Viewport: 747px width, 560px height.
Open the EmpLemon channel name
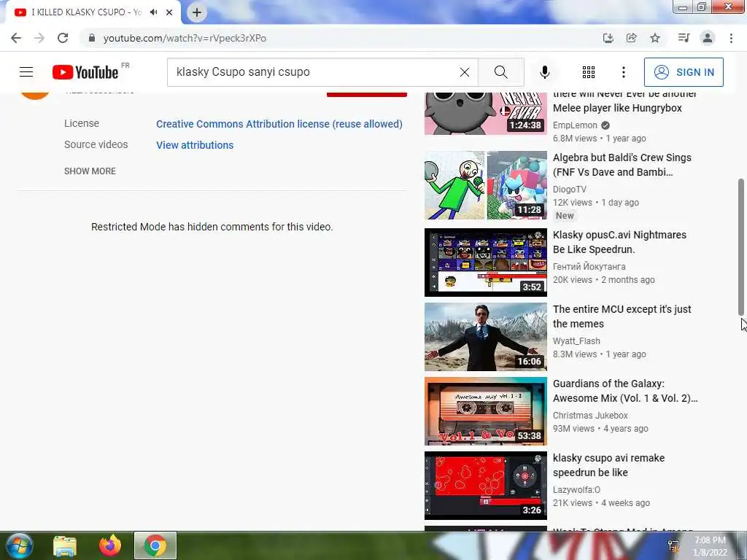[x=575, y=125]
